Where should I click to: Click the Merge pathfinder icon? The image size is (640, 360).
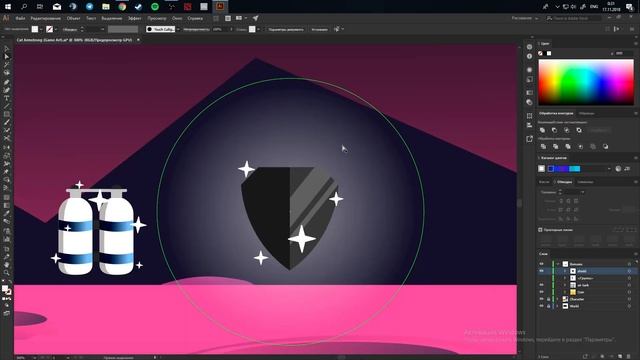point(568,147)
